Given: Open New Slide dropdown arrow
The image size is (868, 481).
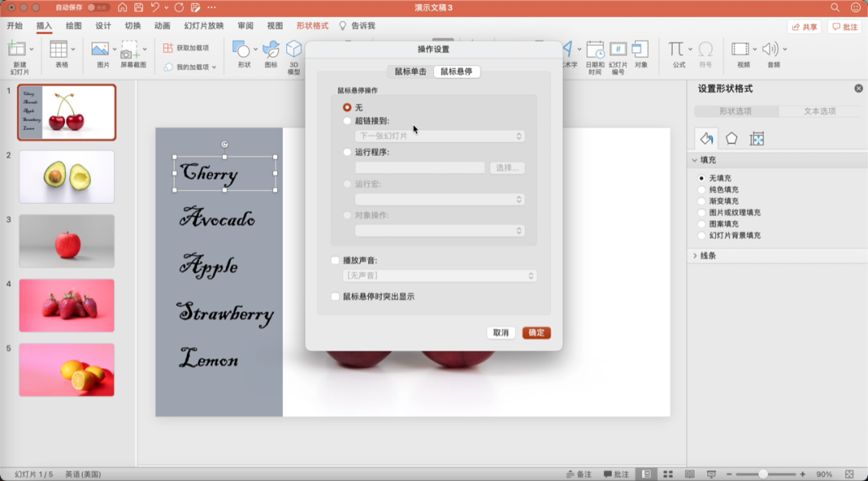Looking at the screenshot, I should (x=31, y=49).
